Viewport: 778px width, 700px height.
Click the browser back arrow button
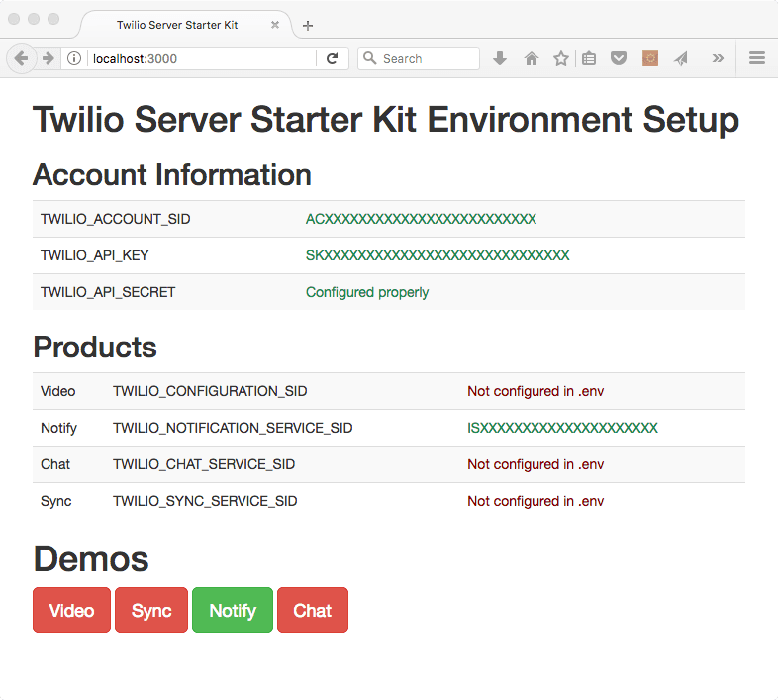tap(22, 59)
